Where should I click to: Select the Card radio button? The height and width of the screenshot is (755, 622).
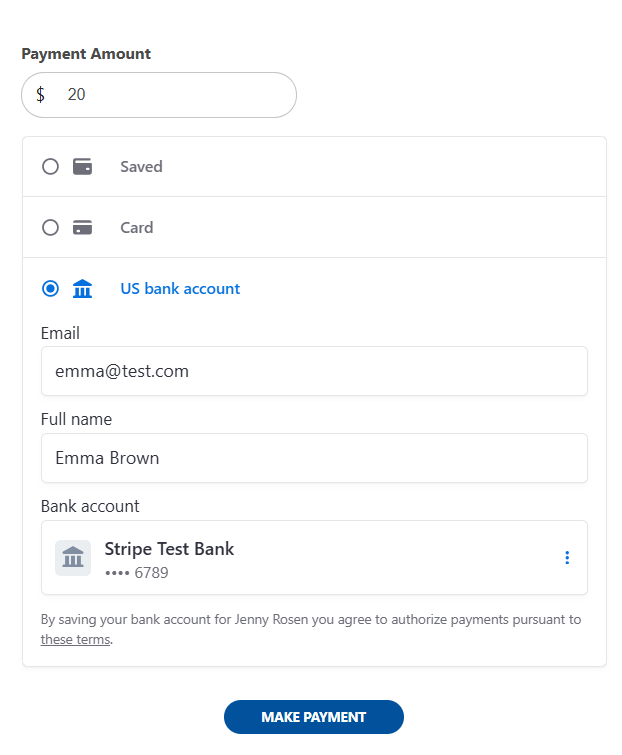[x=50, y=228]
